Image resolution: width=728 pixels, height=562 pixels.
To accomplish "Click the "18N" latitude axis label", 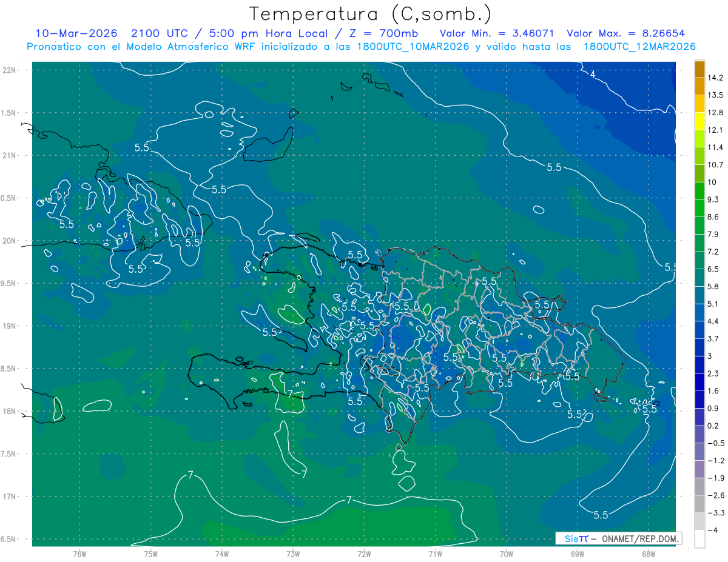I will (9, 412).
